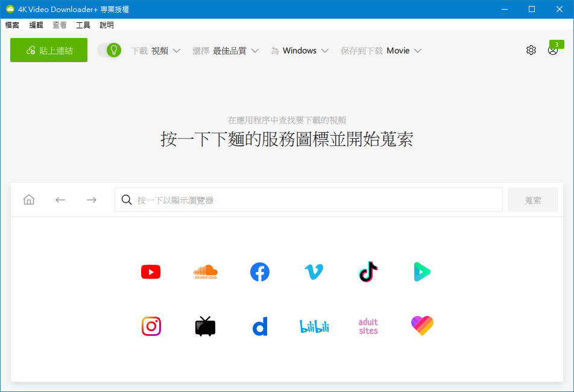Click the green 貼上連結 paste button
Image resolution: width=574 pixels, height=392 pixels.
[x=48, y=51]
